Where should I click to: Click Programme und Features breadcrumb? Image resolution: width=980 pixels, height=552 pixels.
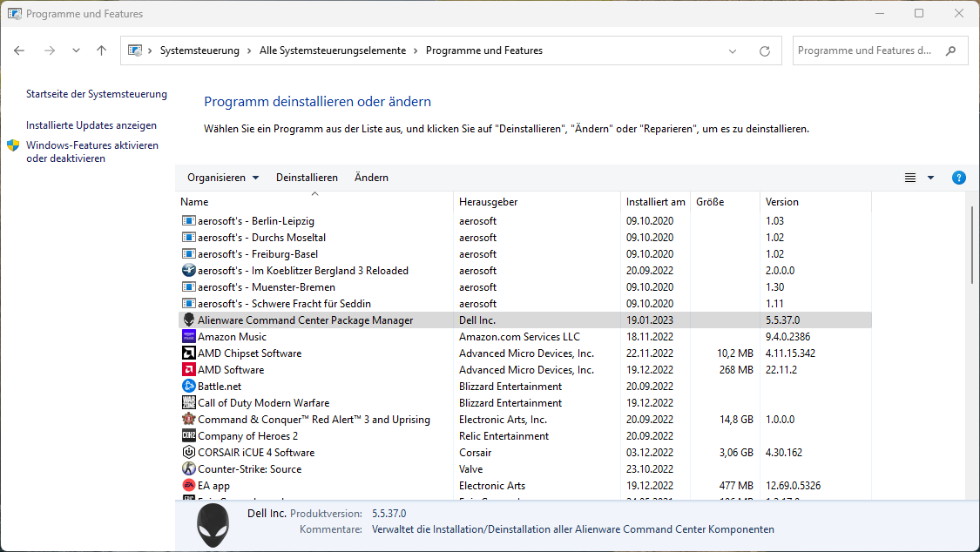pos(484,50)
